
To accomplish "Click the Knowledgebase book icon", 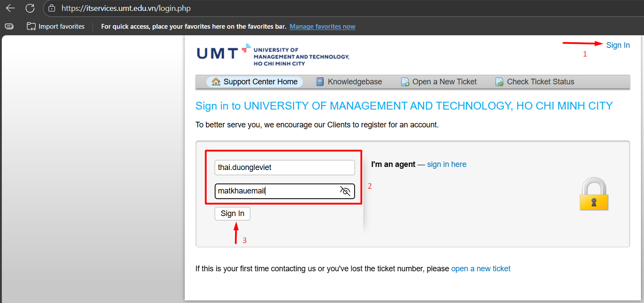I will click(x=320, y=82).
